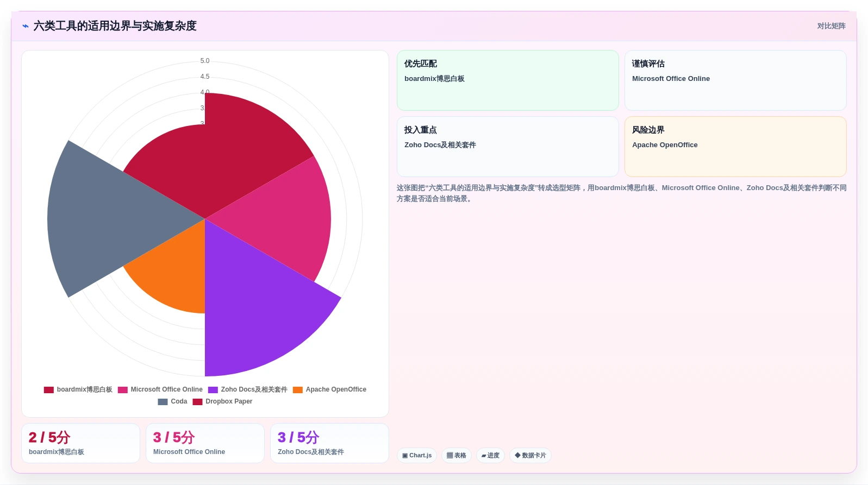The height and width of the screenshot is (485, 868).
Task: Click the description paragraph starting 这张图把
Action: pyautogui.click(x=621, y=193)
